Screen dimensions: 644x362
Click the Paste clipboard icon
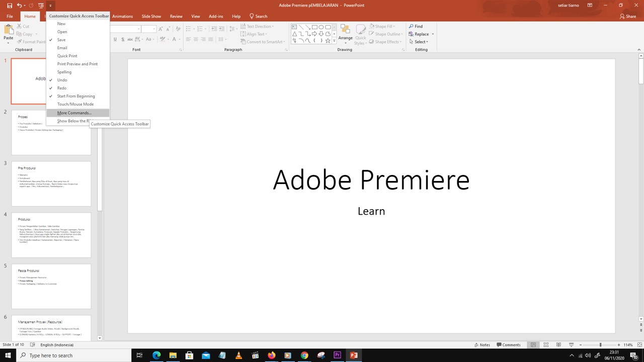click(9, 29)
